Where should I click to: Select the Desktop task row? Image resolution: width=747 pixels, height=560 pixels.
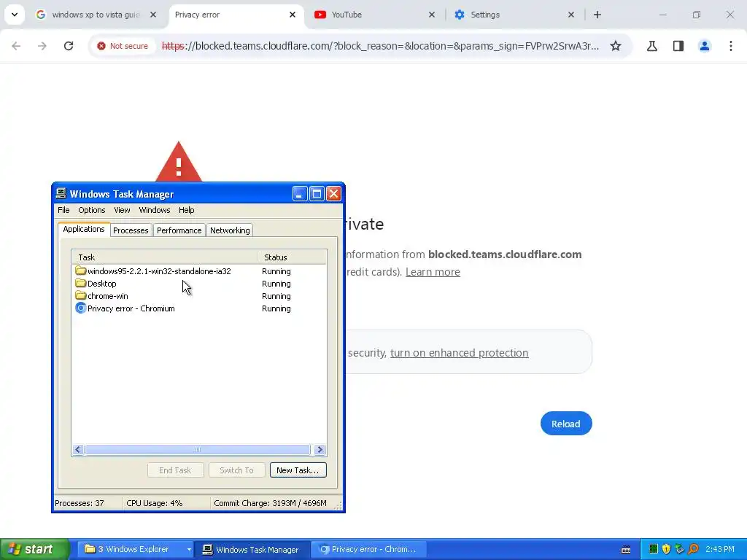click(x=198, y=284)
